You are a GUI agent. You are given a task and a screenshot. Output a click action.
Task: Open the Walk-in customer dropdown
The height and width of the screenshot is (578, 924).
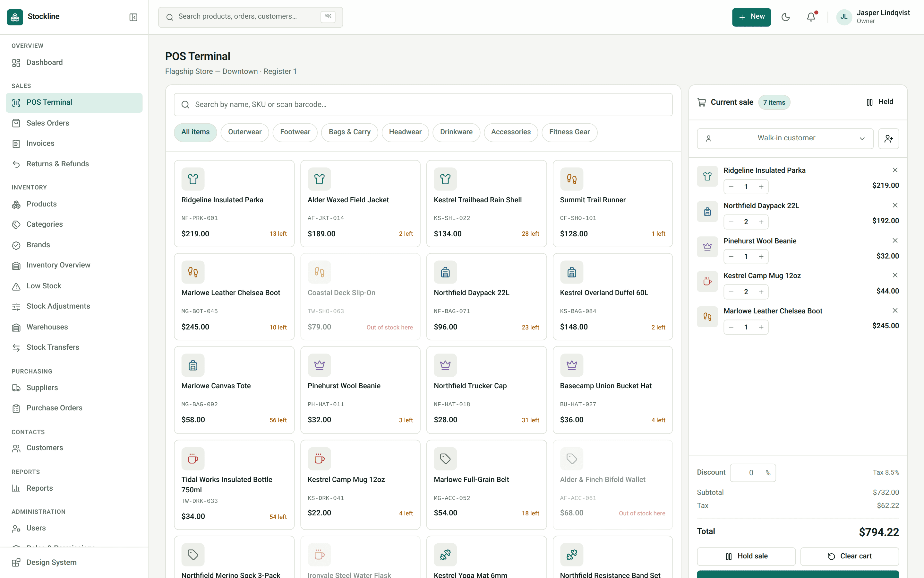point(785,138)
